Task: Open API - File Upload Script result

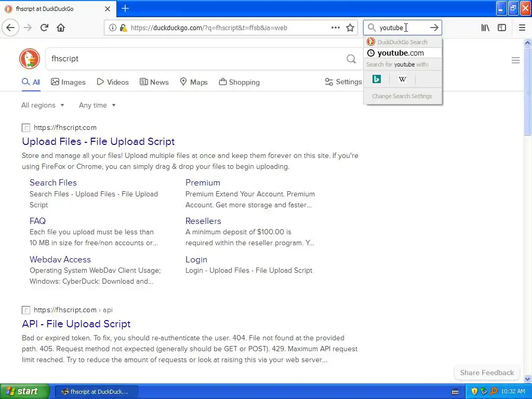Action: pos(76,324)
